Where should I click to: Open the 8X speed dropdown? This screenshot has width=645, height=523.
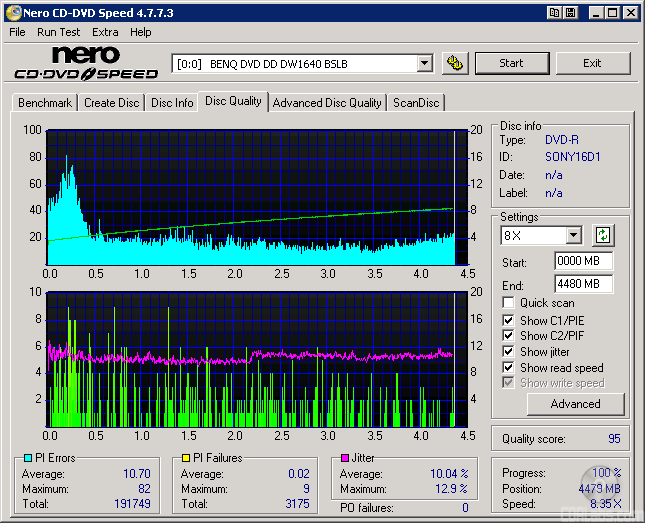[x=573, y=236]
